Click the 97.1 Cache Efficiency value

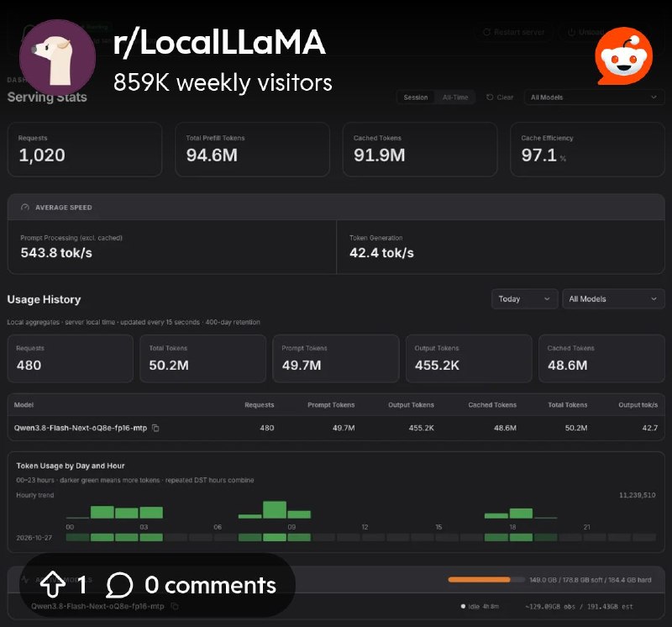tap(538, 155)
